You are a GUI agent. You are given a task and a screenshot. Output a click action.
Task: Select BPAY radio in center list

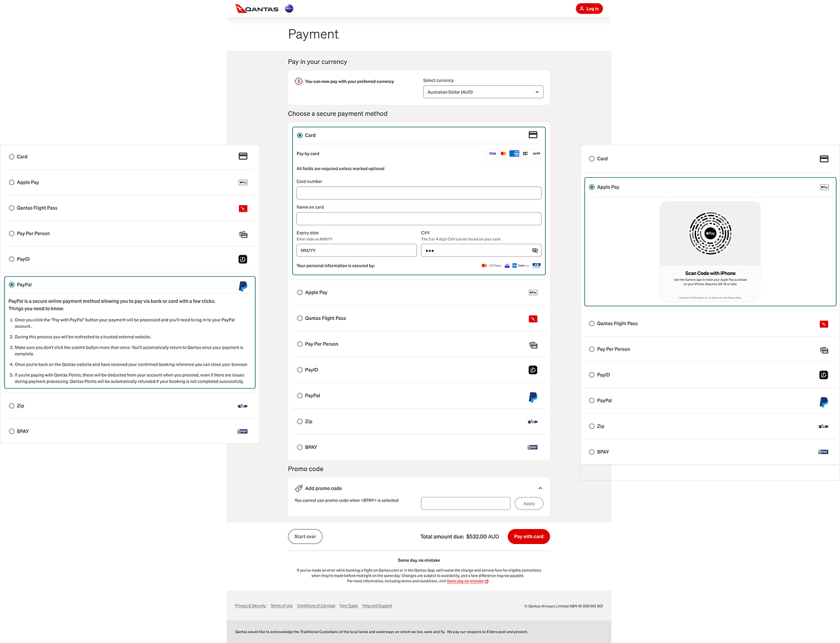pyautogui.click(x=300, y=447)
